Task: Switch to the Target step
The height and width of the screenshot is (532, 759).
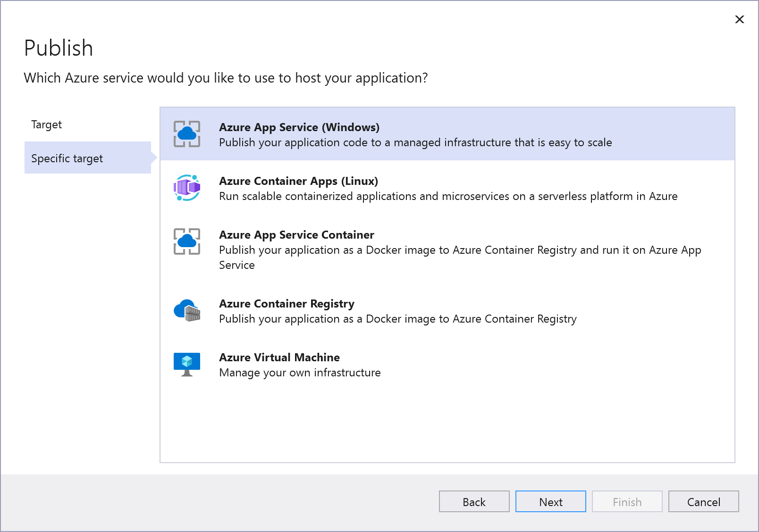Action: point(46,125)
